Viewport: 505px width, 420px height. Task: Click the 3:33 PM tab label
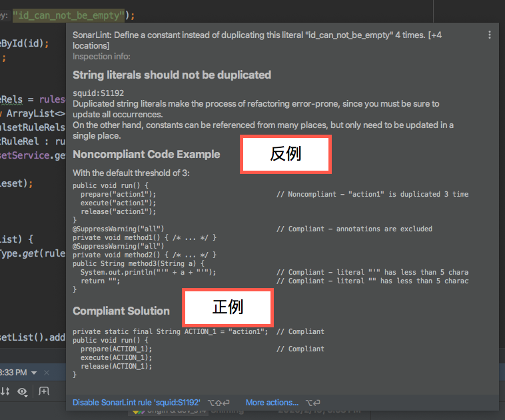13,373
